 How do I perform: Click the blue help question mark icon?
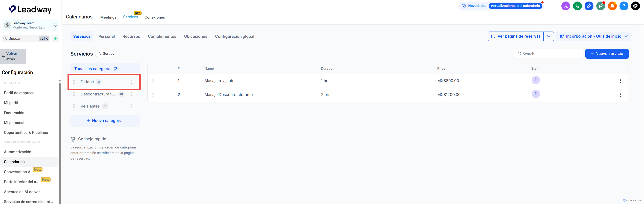pos(624,6)
